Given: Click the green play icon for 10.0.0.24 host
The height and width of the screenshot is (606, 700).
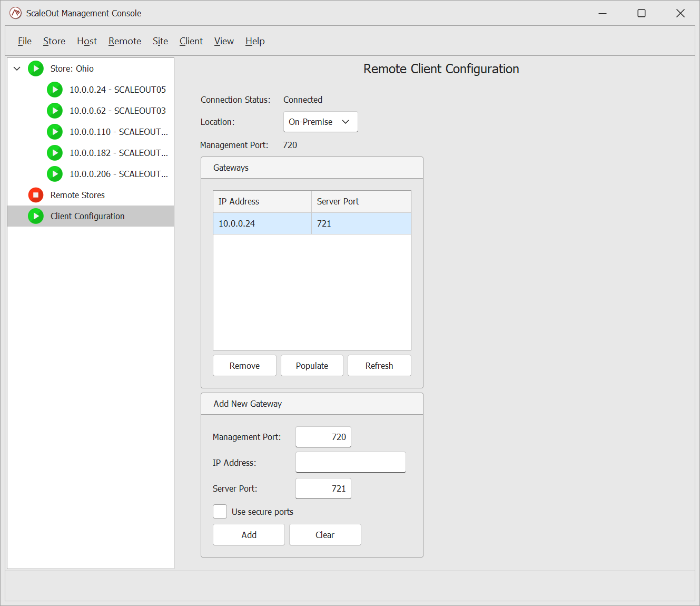Looking at the screenshot, I should pos(55,90).
